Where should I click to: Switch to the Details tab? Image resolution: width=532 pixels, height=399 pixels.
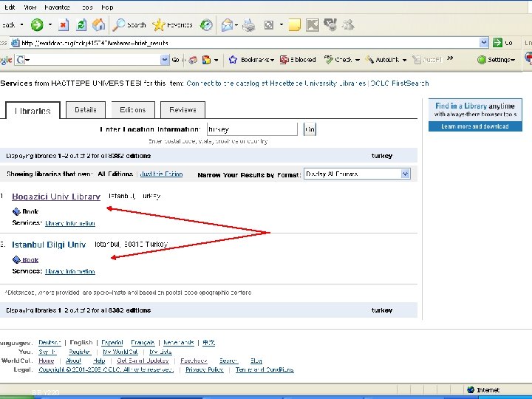[86, 110]
